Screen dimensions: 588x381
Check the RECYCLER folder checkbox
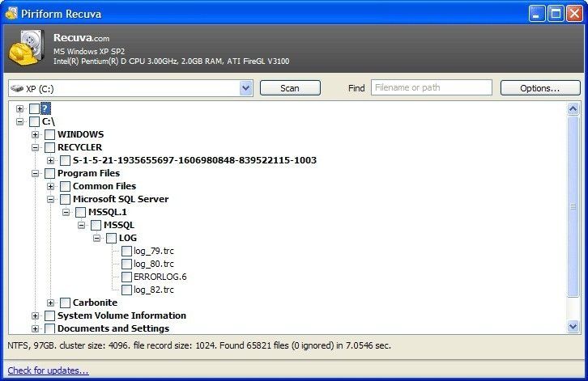(x=50, y=147)
